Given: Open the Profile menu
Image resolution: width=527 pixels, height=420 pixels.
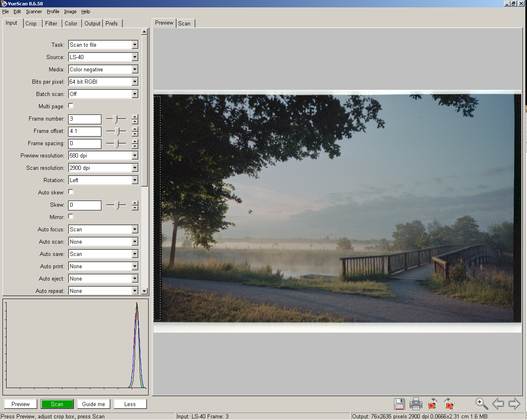Looking at the screenshot, I should (x=53, y=11).
